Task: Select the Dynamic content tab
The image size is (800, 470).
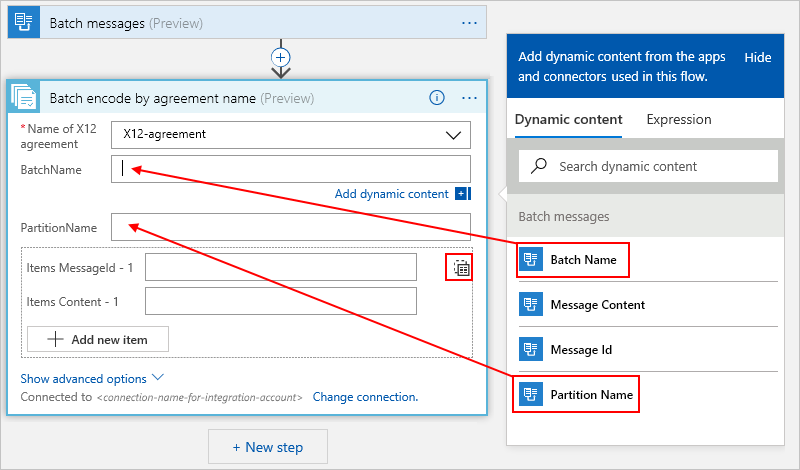Action: [568, 120]
